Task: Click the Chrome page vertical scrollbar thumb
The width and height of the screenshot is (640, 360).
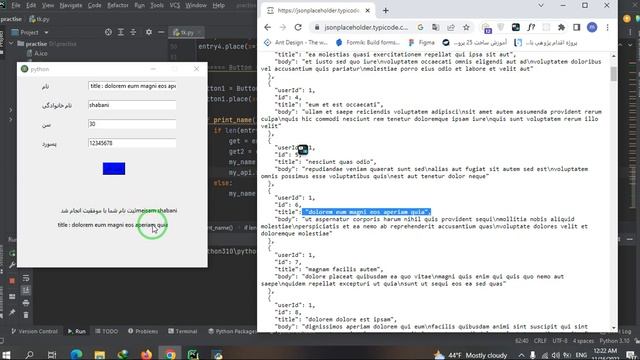Action: point(613,74)
